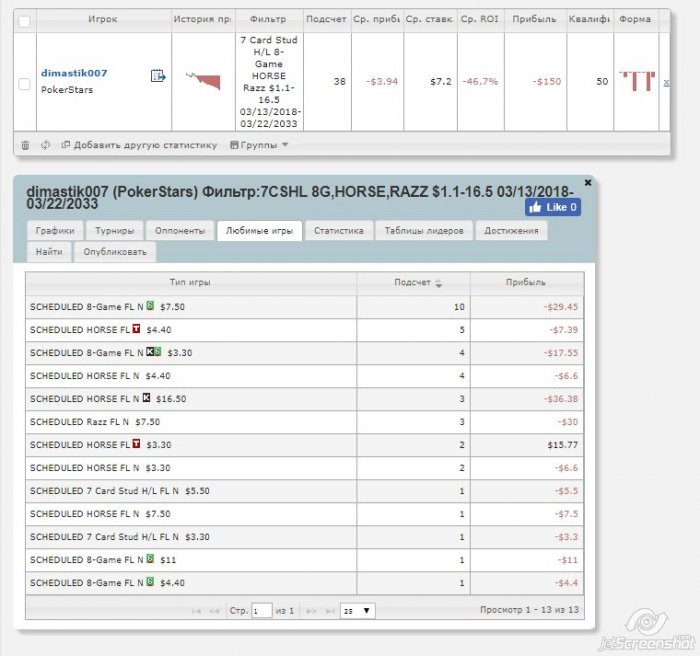The image size is (700, 656).
Task: Click the Квалиф column header
Action: pyautogui.click(x=590, y=19)
